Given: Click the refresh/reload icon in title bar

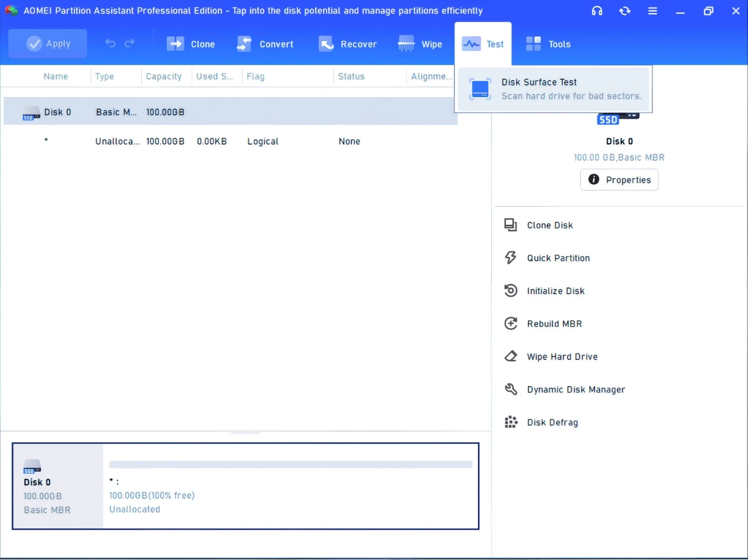Looking at the screenshot, I should tap(625, 11).
